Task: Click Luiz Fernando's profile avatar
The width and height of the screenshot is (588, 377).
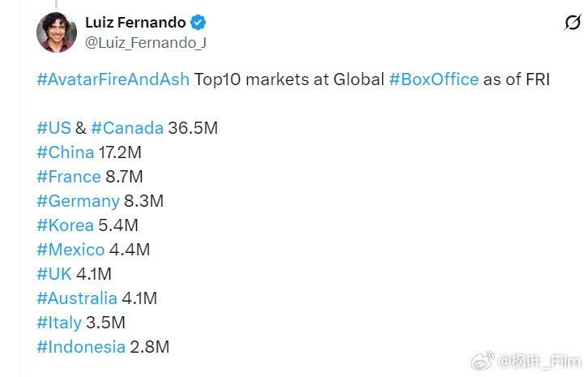Action: coord(57,32)
